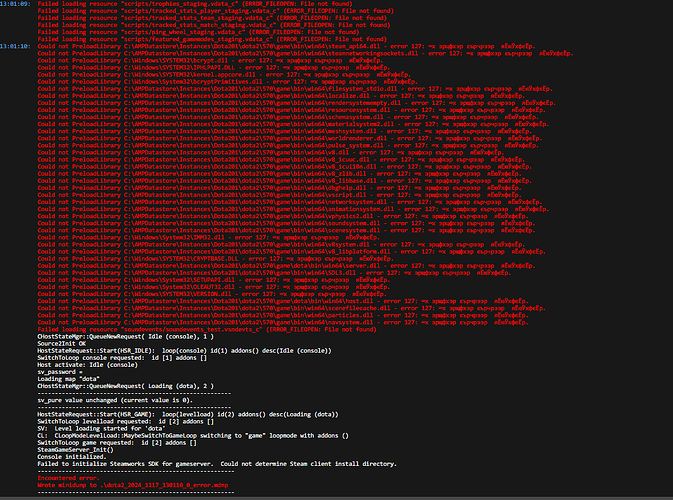Select the tracked_stats_player_staging.vdata_c error line
The width and height of the screenshot is (673, 500).
pyautogui.click(x=215, y=11)
